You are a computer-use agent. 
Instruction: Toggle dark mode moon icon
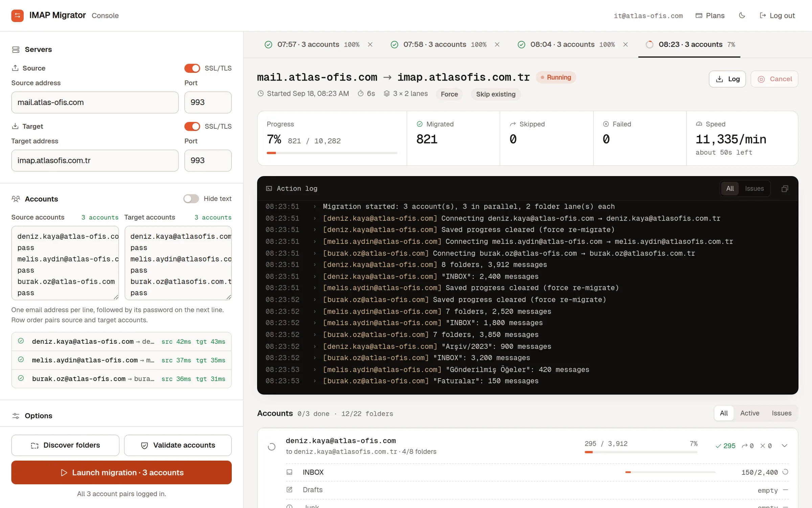(742, 16)
